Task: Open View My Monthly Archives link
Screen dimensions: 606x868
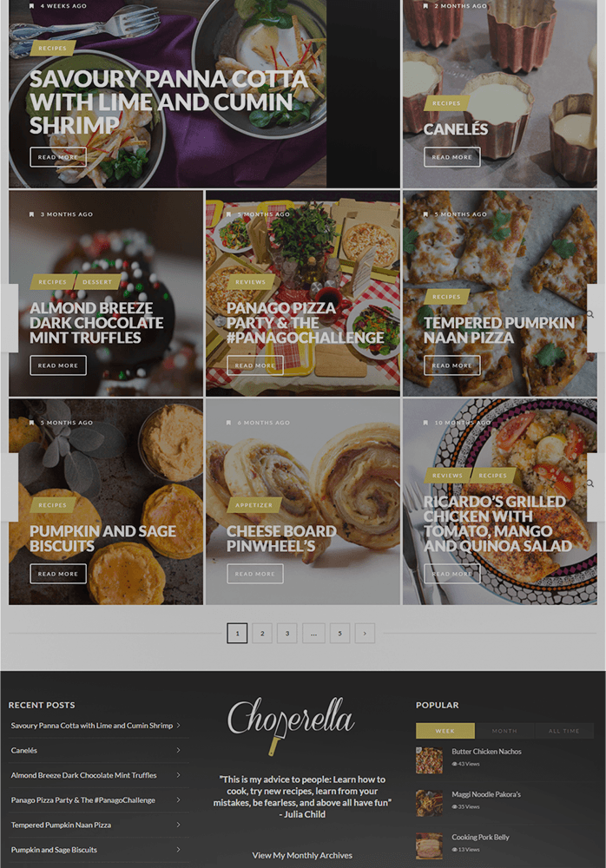Action: click(x=302, y=855)
